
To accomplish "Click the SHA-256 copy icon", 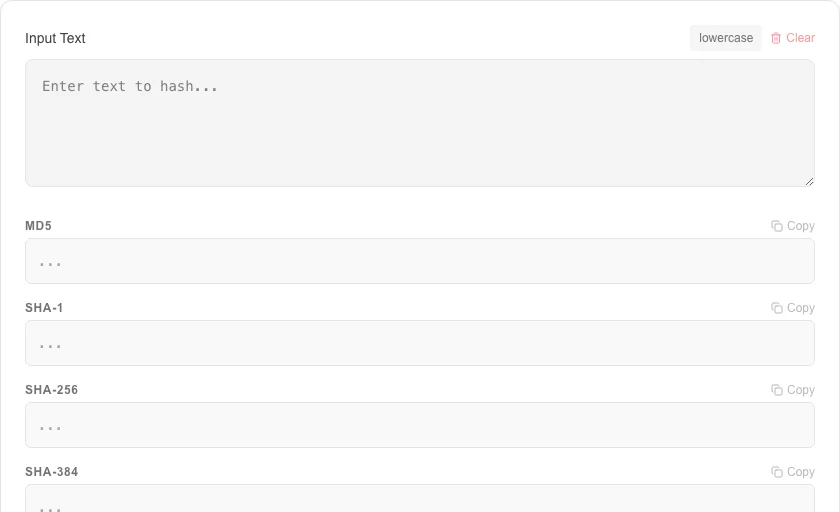I will tap(777, 390).
